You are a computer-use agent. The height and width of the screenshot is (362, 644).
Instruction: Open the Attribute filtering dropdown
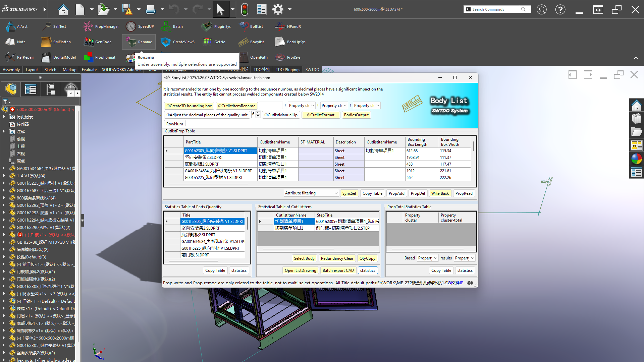pos(336,193)
